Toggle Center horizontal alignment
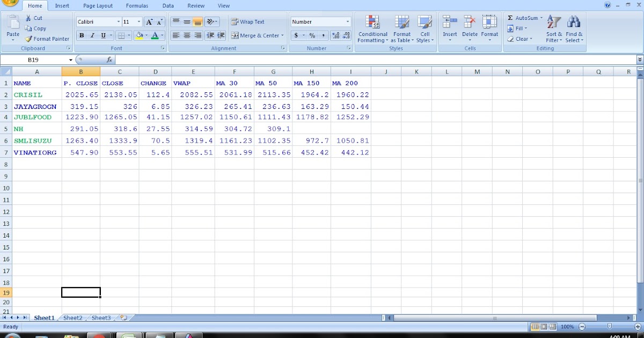The image size is (644, 338). [187, 35]
